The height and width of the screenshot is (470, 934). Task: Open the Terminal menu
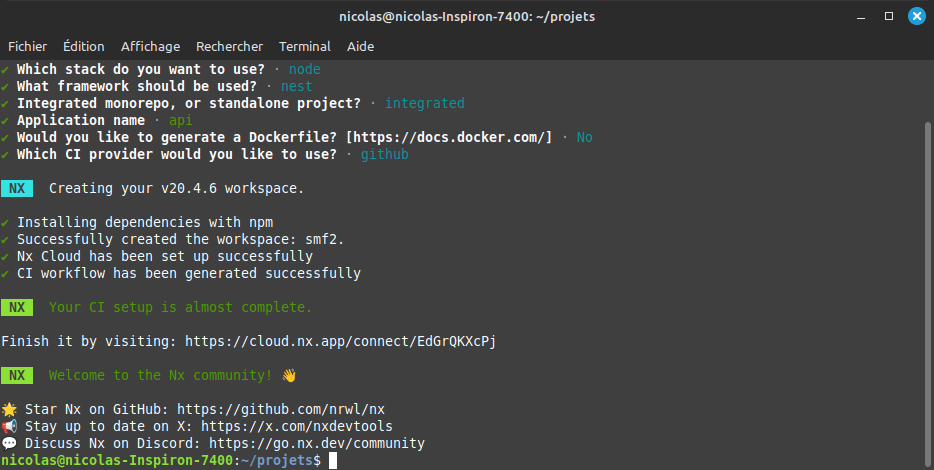305,46
